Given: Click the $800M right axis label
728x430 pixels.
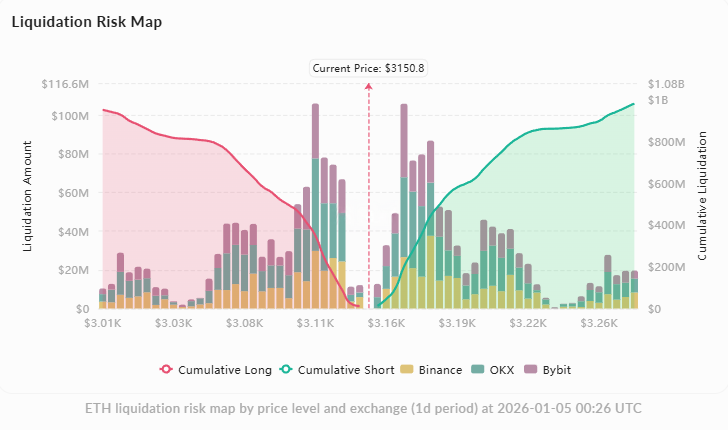Looking at the screenshot, I should point(667,142).
